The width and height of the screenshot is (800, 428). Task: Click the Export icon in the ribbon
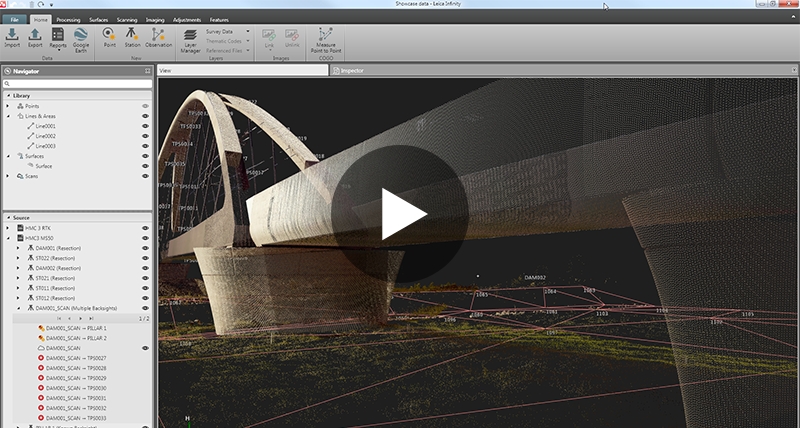[x=36, y=36]
